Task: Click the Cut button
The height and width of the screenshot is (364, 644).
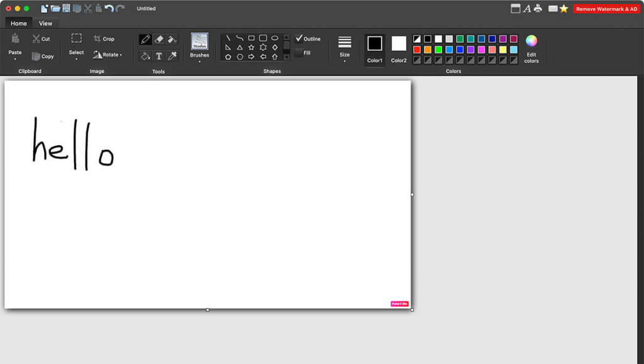Action: click(x=41, y=39)
